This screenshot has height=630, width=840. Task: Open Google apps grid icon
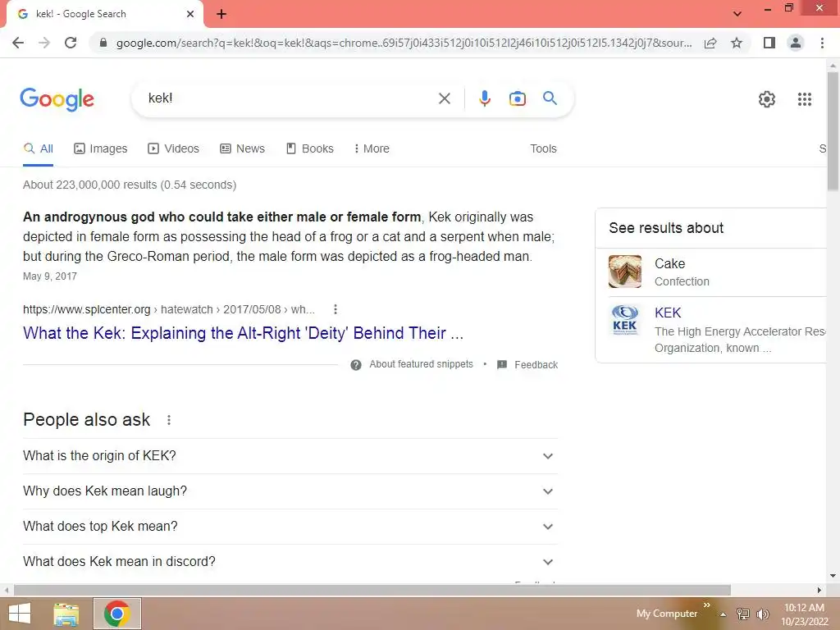coord(804,99)
